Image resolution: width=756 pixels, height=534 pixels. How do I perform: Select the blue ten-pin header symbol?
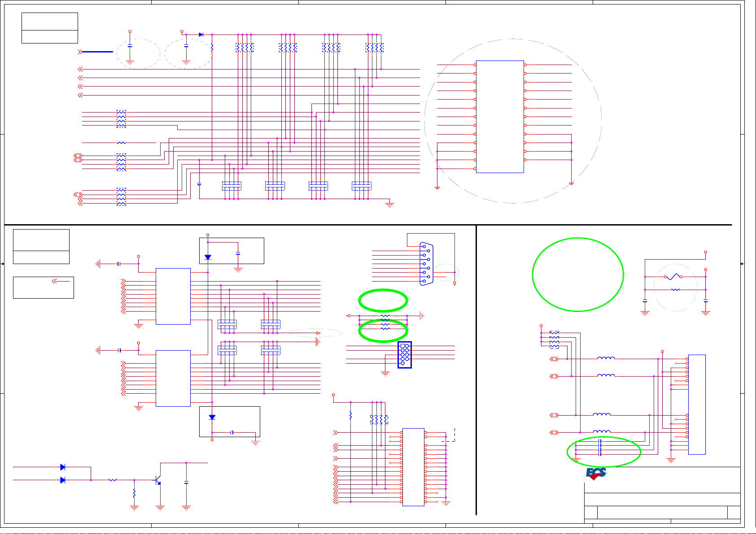[x=405, y=355]
